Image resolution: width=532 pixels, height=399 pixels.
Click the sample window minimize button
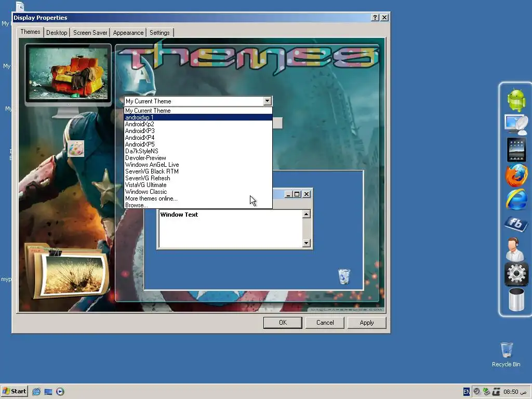[x=288, y=194]
